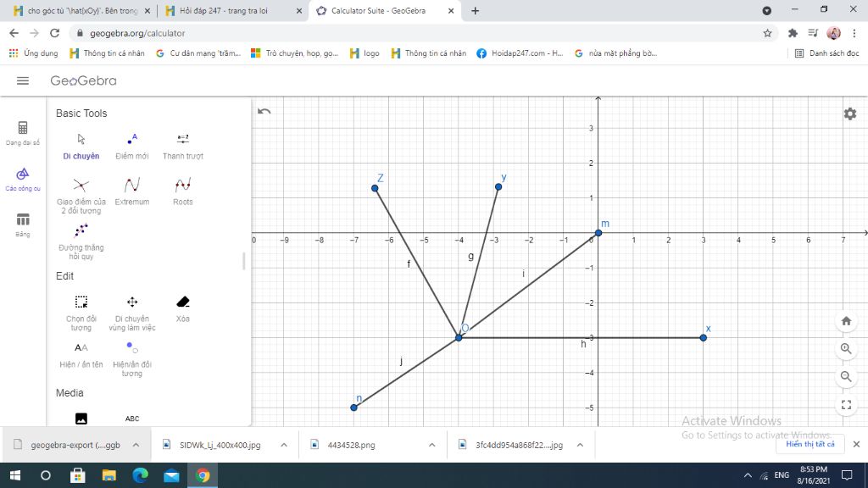Close the downloads bar

tap(856, 444)
